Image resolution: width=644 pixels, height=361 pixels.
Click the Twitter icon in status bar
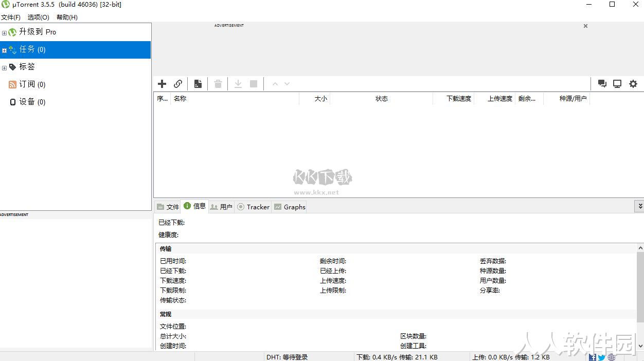click(x=602, y=357)
